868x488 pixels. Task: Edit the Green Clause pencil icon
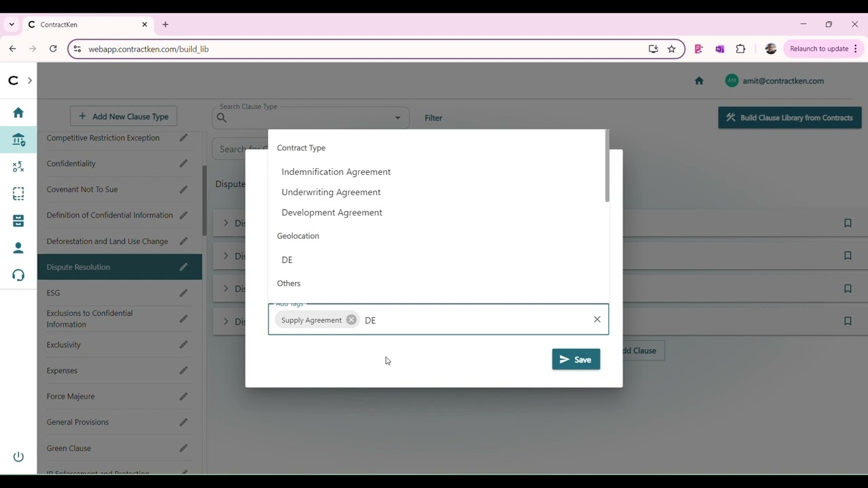[x=183, y=448]
